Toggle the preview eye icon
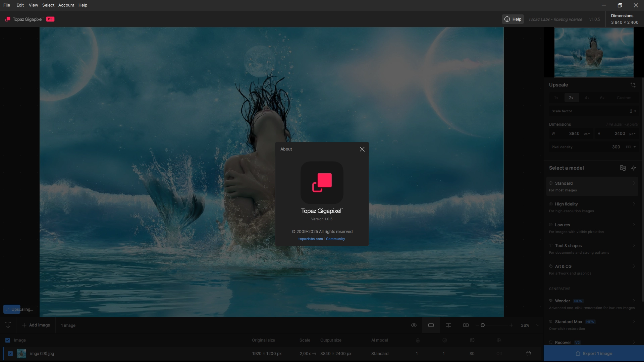The width and height of the screenshot is (644, 362). 414,325
